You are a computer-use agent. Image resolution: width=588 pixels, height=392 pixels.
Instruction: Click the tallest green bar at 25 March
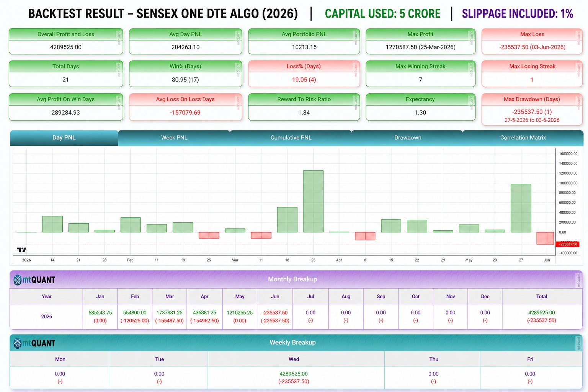point(313,201)
